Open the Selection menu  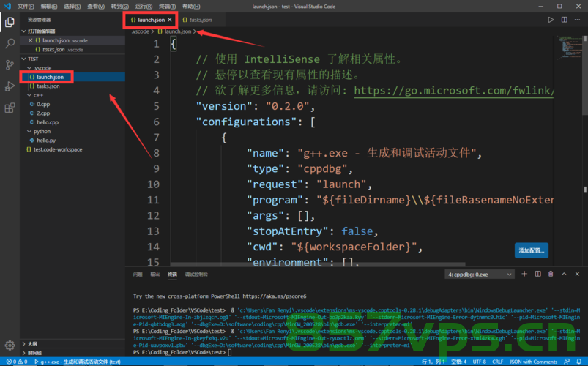72,7
